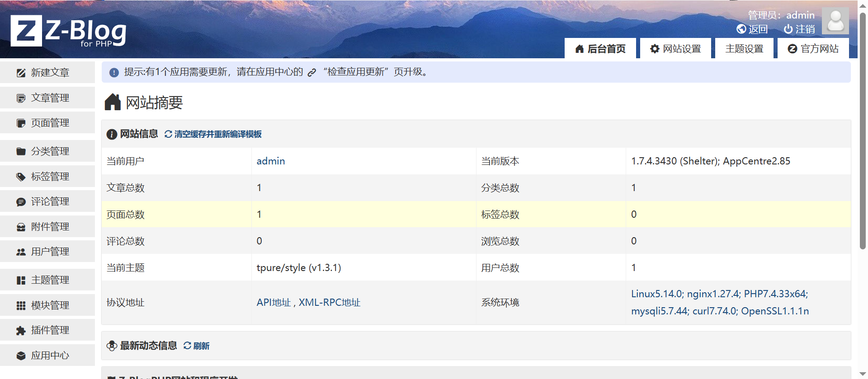Click the power icon beside 注销

pyautogui.click(x=788, y=29)
